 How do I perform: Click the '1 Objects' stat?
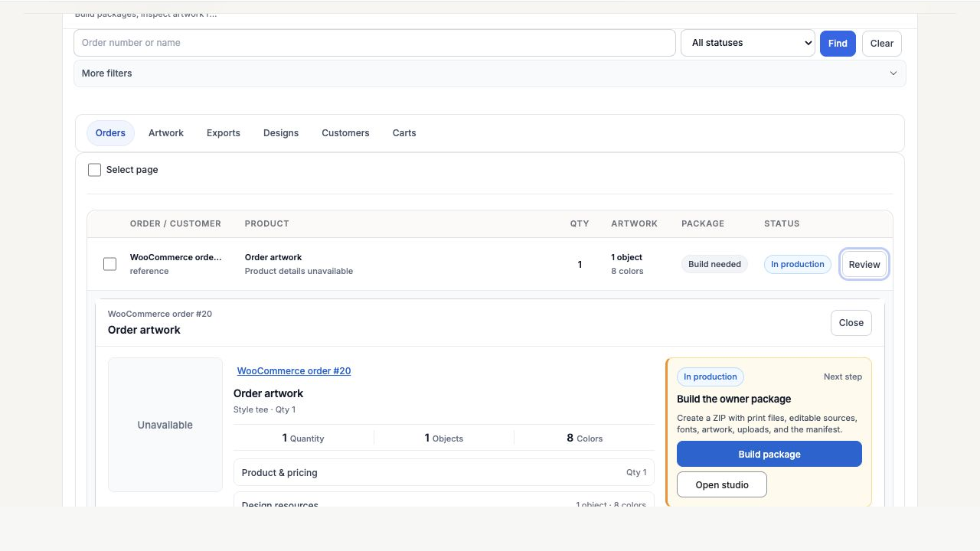444,439
